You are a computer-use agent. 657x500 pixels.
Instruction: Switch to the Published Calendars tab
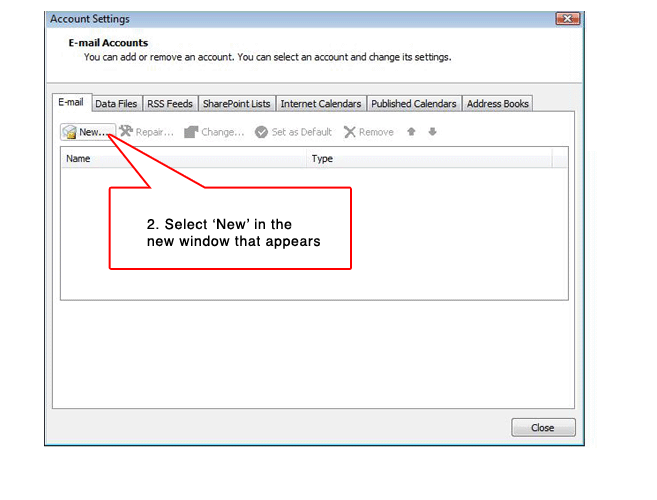[x=413, y=104]
